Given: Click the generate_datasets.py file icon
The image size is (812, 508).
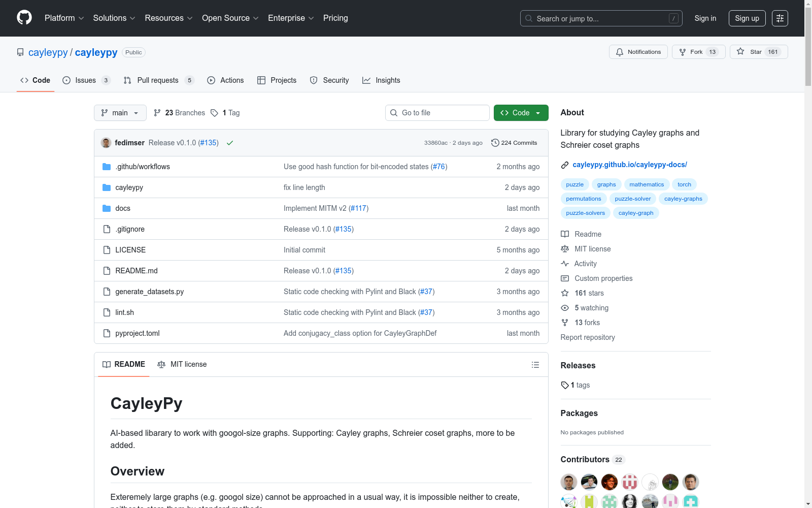Looking at the screenshot, I should click(107, 292).
